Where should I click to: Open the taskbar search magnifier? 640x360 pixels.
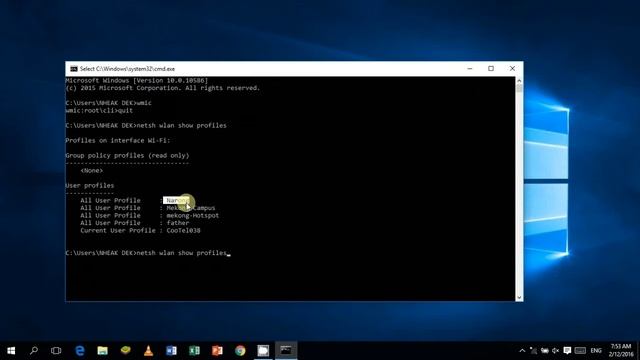pos(34,350)
